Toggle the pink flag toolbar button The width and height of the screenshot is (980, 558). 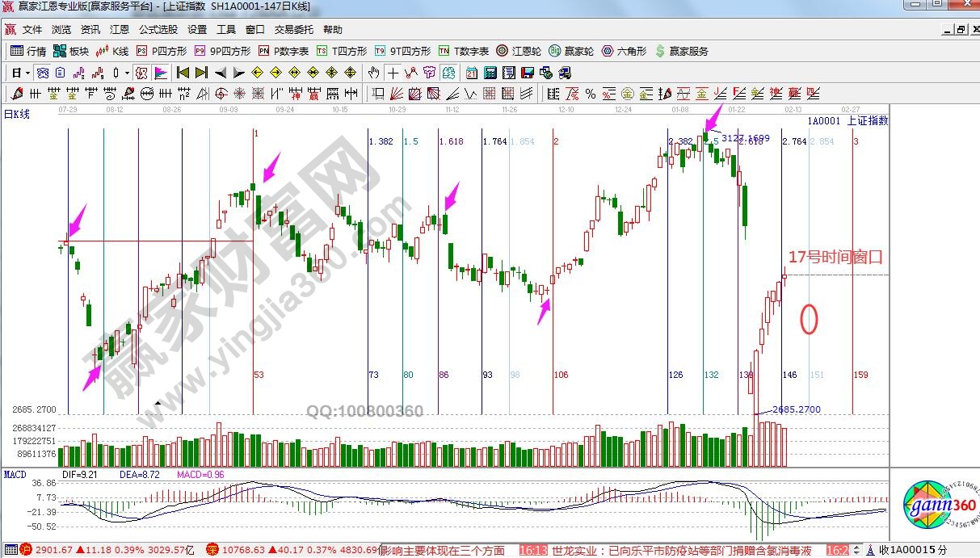pyautogui.click(x=161, y=73)
